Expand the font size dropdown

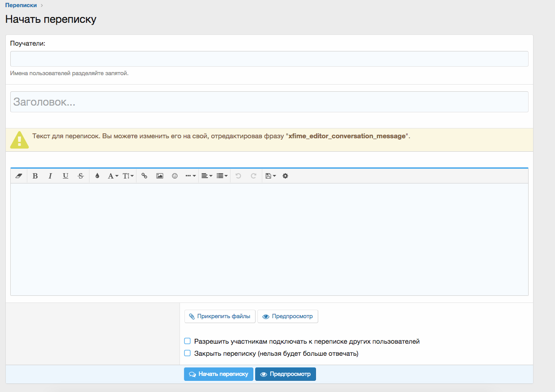(x=128, y=176)
